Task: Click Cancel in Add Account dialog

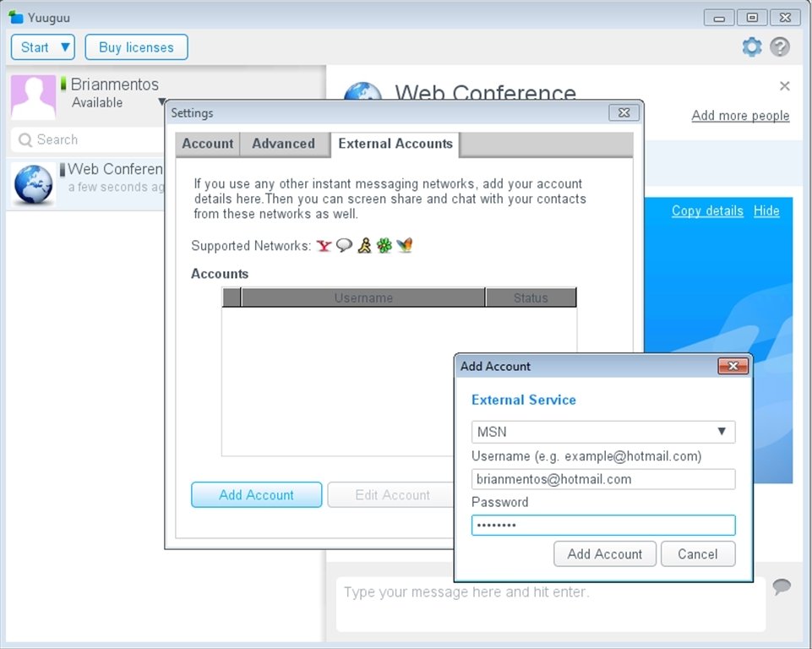Action: pos(698,554)
